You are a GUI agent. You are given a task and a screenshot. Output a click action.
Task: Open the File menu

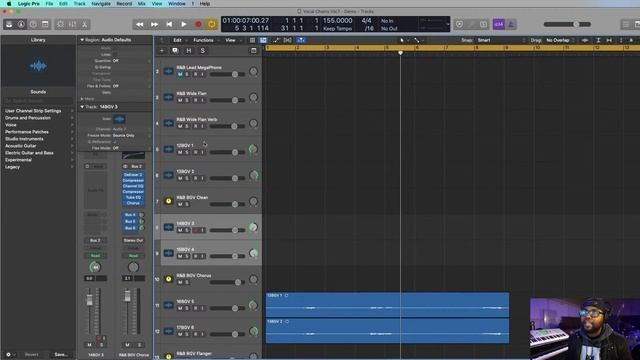tap(49, 4)
